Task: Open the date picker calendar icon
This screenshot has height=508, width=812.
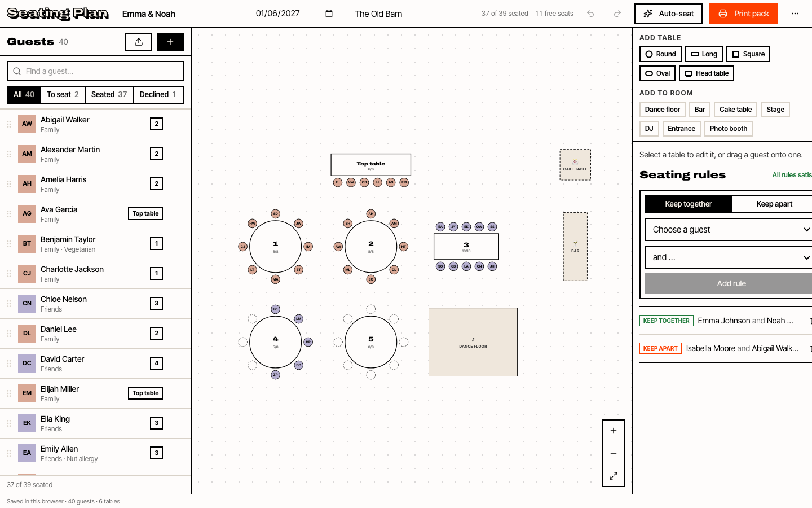Action: [x=329, y=14]
